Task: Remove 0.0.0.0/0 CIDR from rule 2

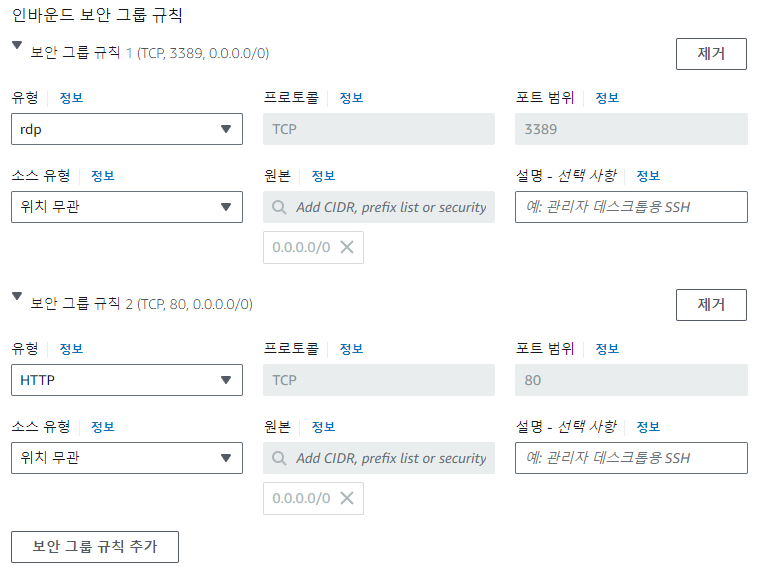Action: coord(347,498)
